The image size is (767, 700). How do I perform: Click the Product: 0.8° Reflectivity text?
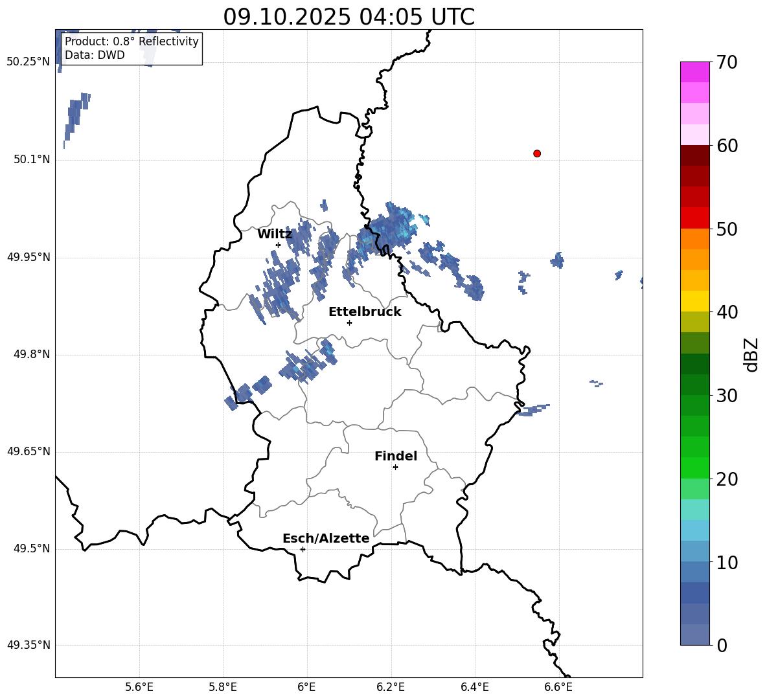[132, 41]
